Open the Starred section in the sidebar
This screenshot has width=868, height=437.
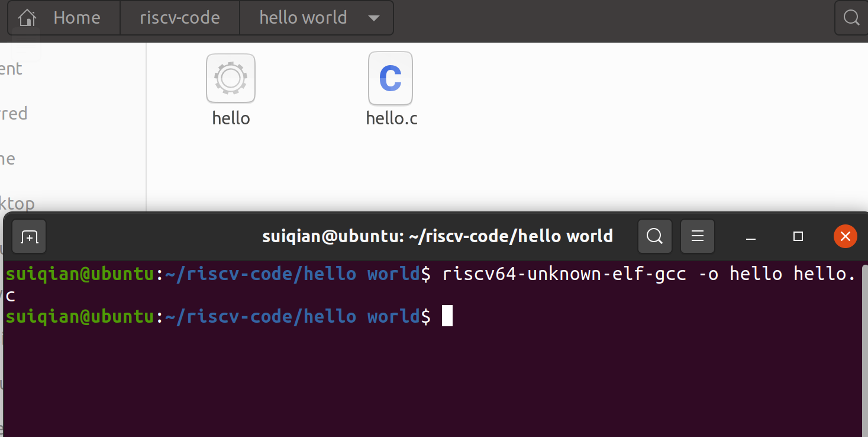[13, 113]
